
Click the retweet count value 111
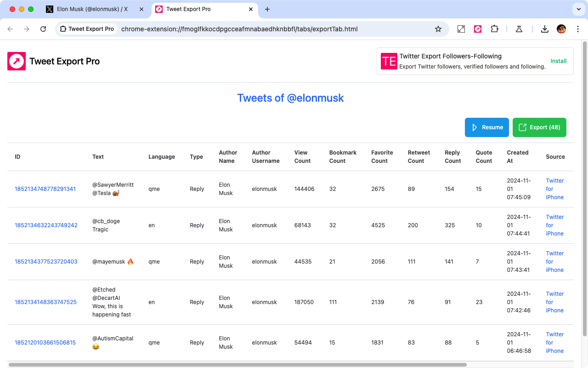(x=412, y=262)
